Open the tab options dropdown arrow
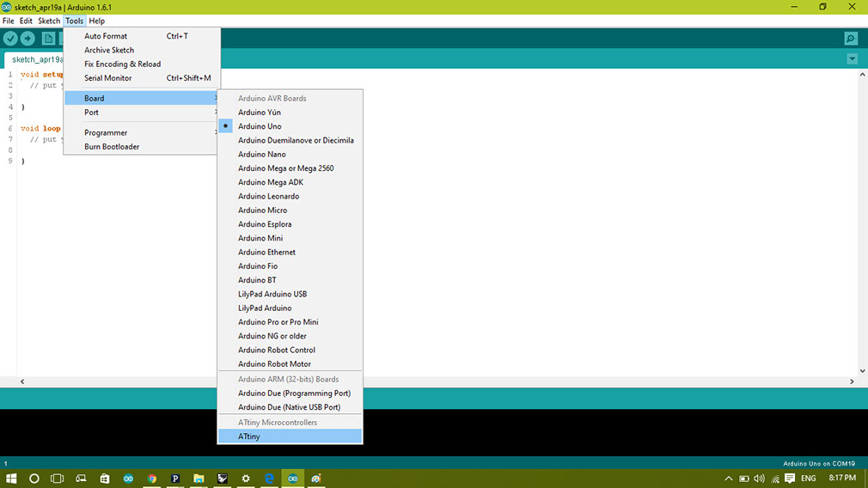The height and width of the screenshot is (488, 868). (x=852, y=59)
